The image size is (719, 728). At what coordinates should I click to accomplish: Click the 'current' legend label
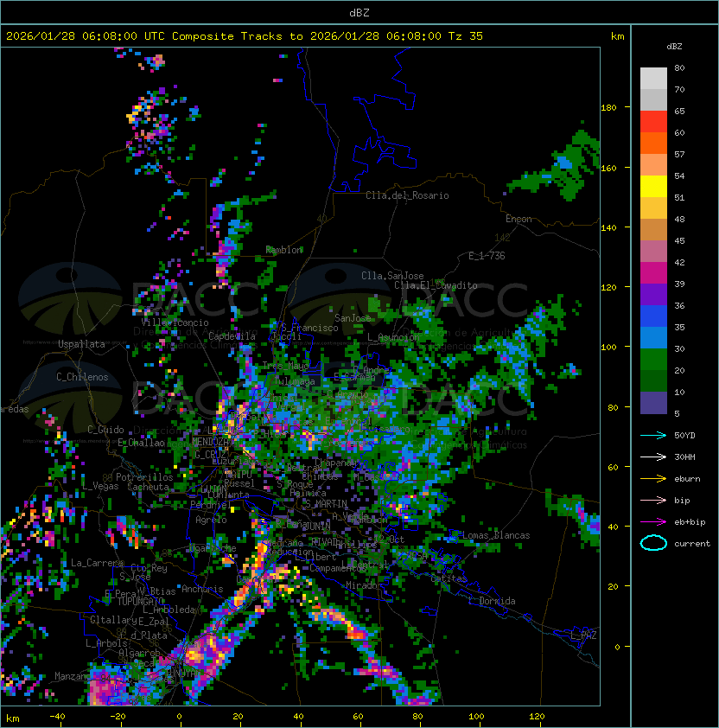coord(692,543)
